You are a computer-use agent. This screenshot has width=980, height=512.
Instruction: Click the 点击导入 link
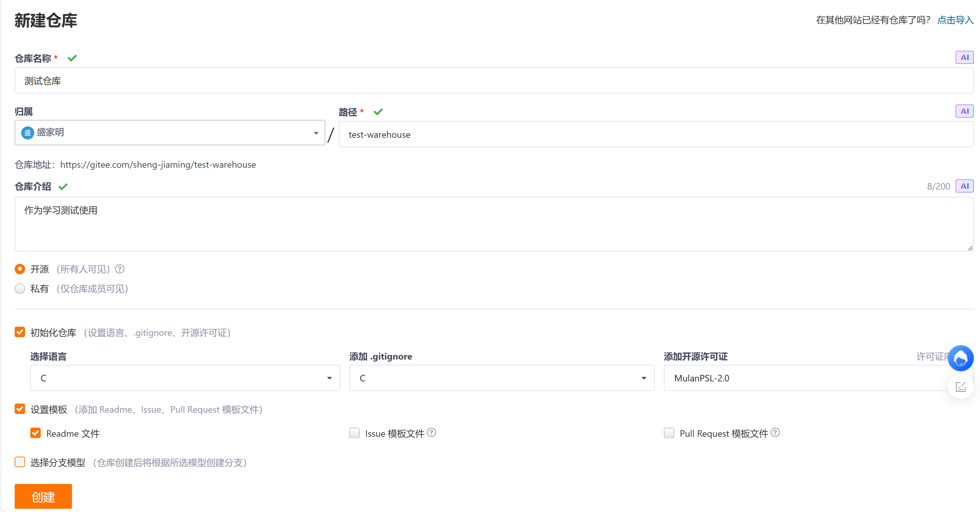coord(955,20)
